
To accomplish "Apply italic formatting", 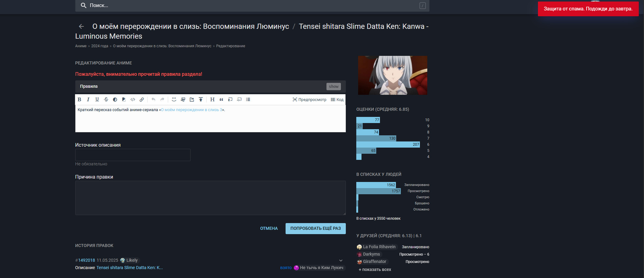I will 88,99.
